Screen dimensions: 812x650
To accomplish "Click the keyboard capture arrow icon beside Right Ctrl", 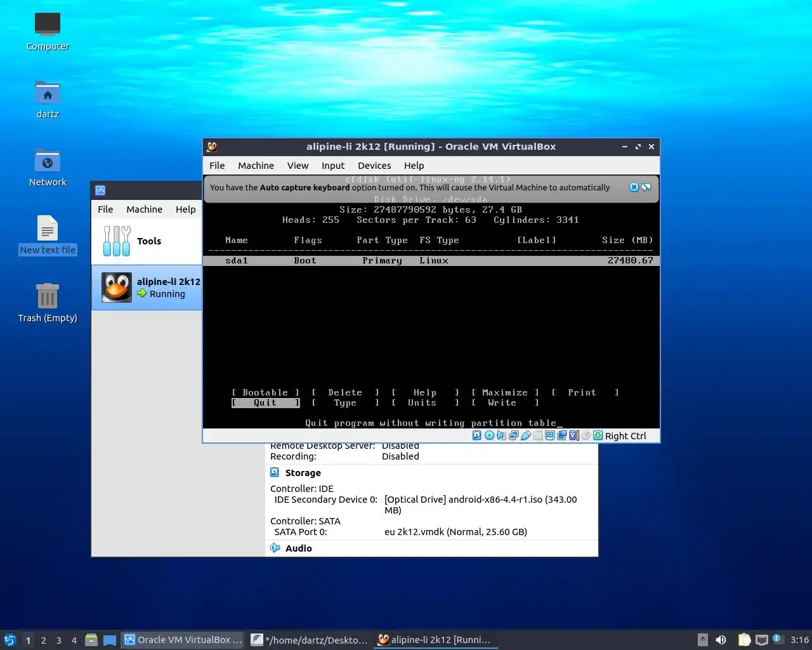I will point(598,435).
